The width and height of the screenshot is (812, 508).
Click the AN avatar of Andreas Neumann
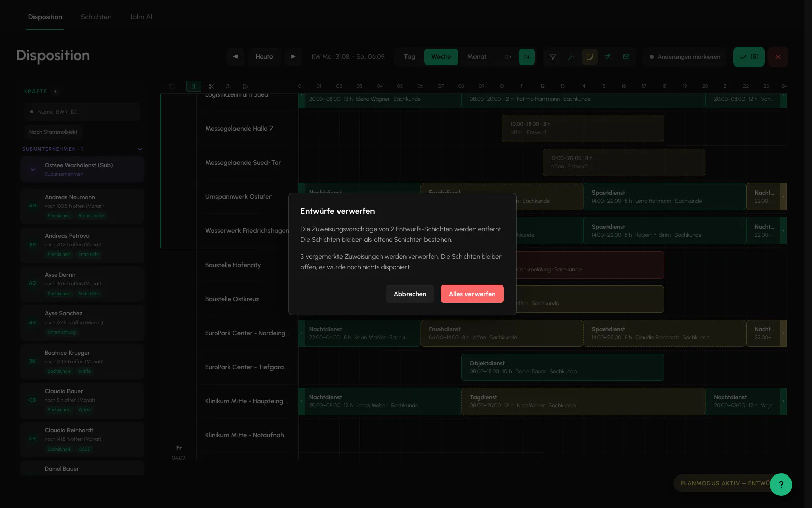click(32, 206)
